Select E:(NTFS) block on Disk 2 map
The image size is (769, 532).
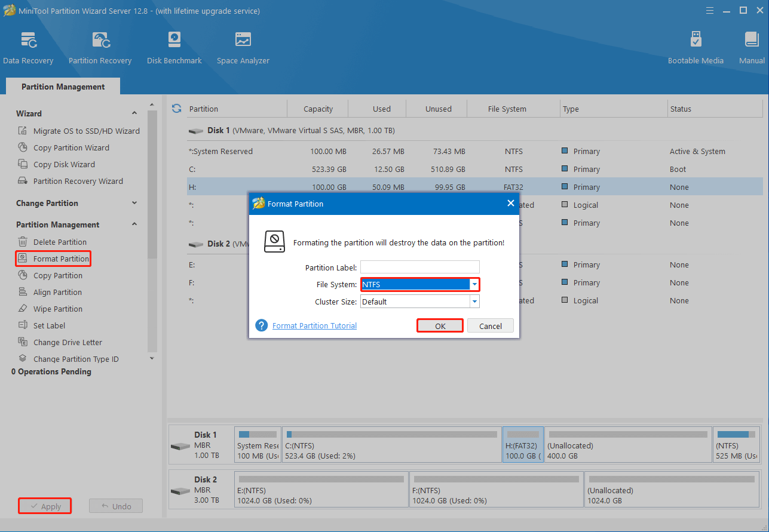click(x=321, y=490)
